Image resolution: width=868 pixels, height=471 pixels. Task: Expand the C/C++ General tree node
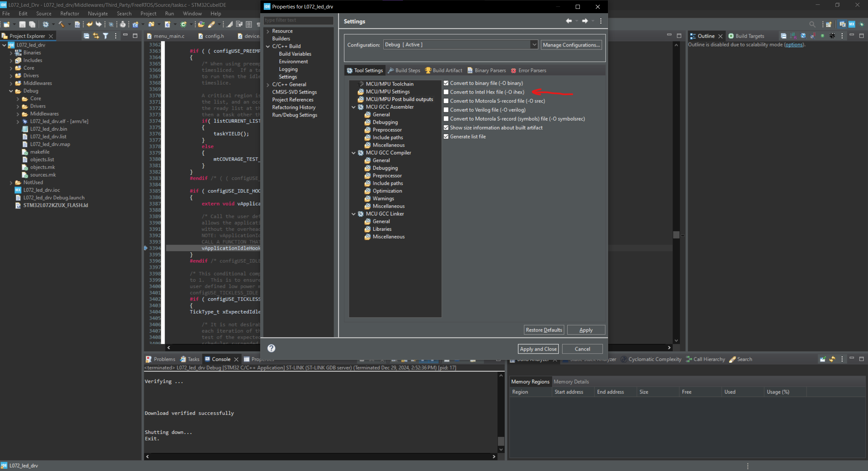click(268, 84)
